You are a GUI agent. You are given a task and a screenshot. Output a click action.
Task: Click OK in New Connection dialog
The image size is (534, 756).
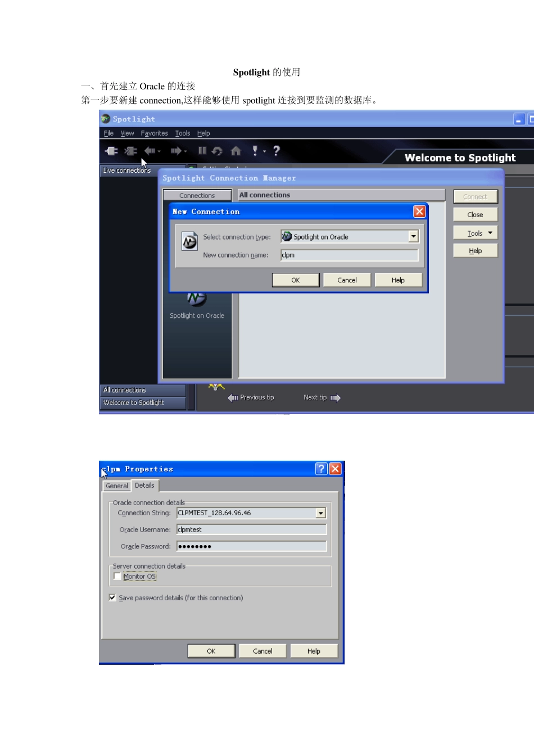[296, 280]
